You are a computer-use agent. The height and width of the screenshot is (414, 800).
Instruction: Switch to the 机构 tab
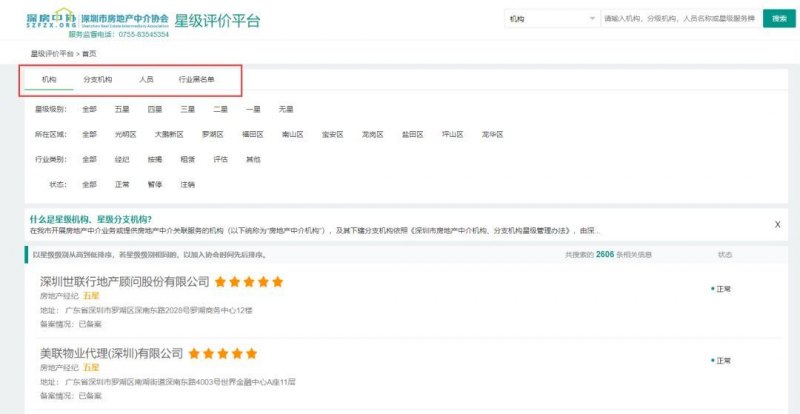49,80
